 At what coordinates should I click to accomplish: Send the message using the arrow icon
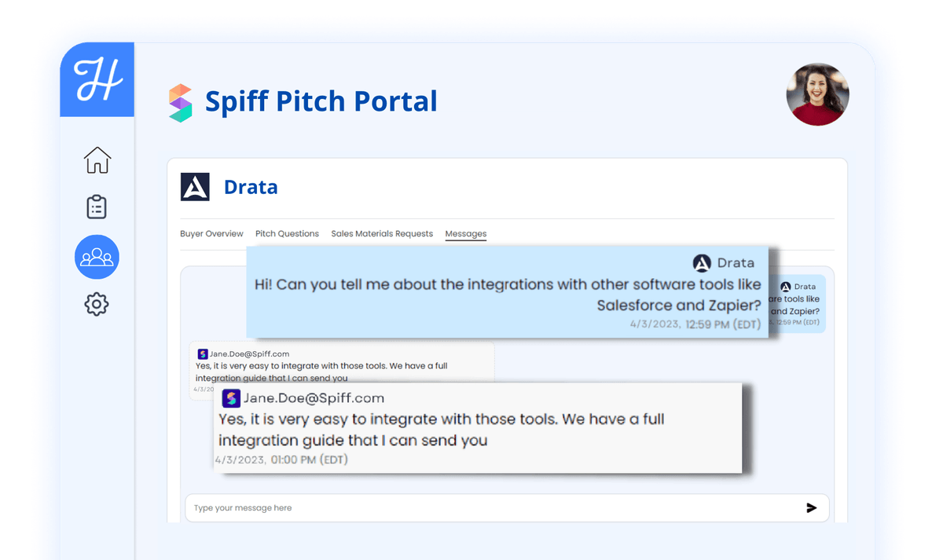pos(812,507)
